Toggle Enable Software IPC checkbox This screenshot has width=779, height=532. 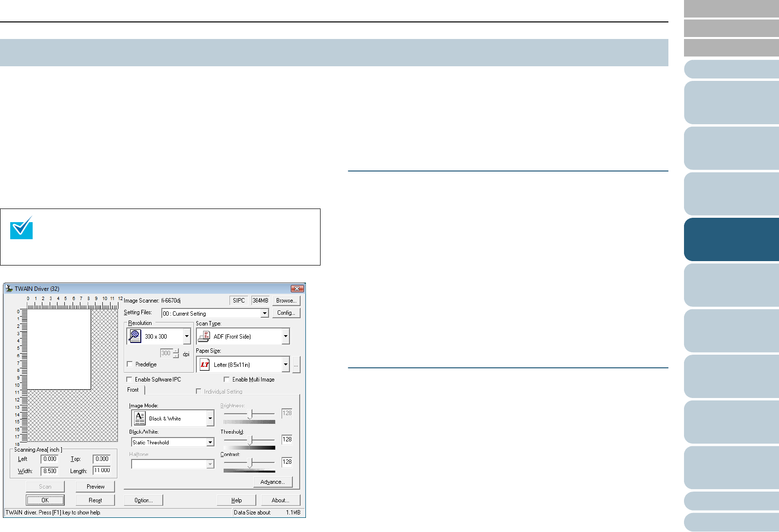[130, 379]
